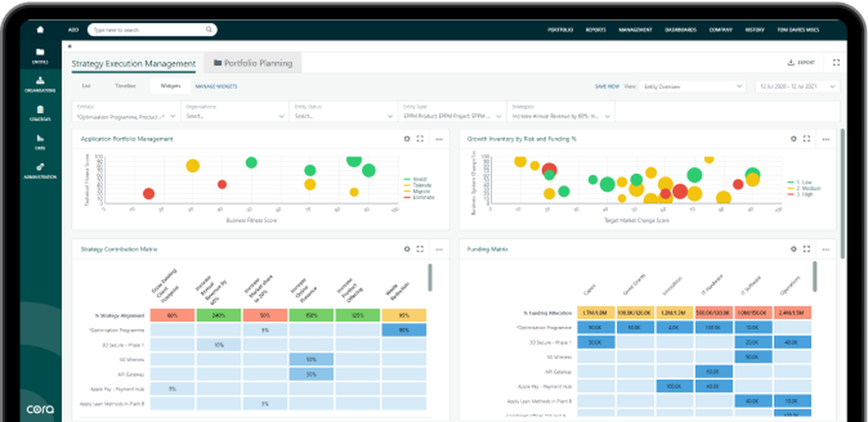Open Strategy Contribution Matrix settings gear
Viewport: 868px width, 422px height.
point(407,249)
